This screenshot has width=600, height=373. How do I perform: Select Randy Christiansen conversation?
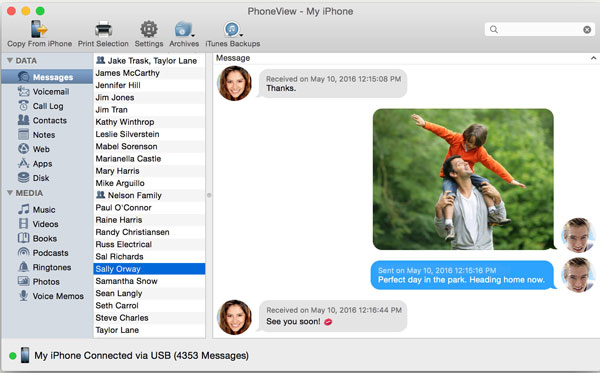pos(149,232)
